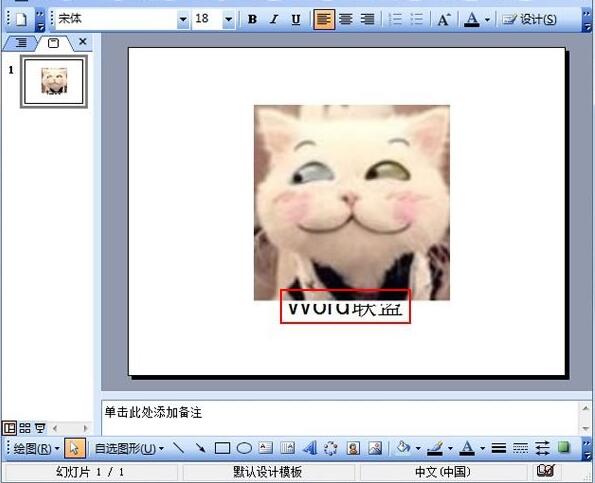The image size is (595, 483).
Task: Apply fill color bucket
Action: tap(403, 448)
